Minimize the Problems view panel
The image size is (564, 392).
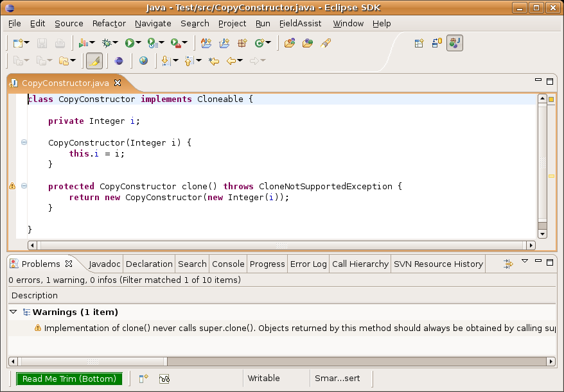tap(538, 261)
